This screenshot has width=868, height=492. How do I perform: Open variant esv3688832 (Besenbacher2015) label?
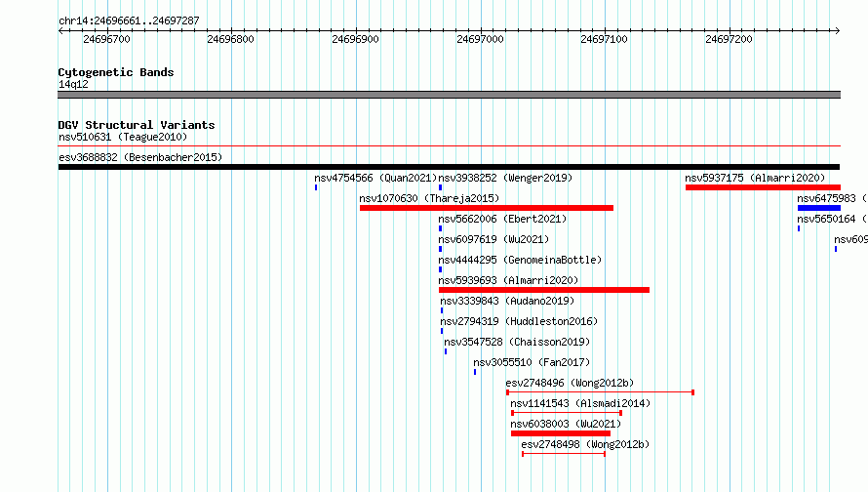[x=140, y=157]
